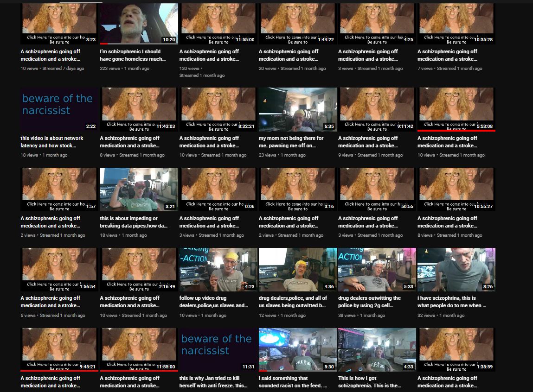Open title 'follow up video drug dealers,police,us slaves and...'

[x=214, y=302]
